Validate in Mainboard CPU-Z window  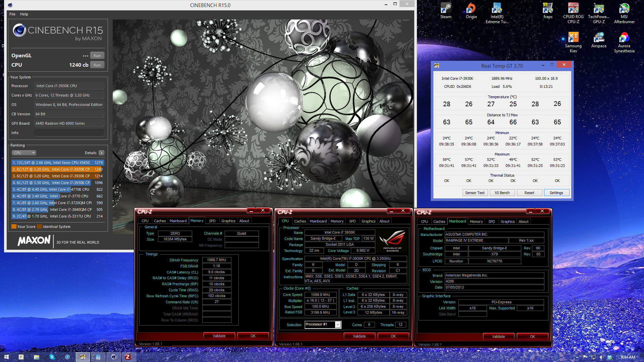tap(498, 337)
